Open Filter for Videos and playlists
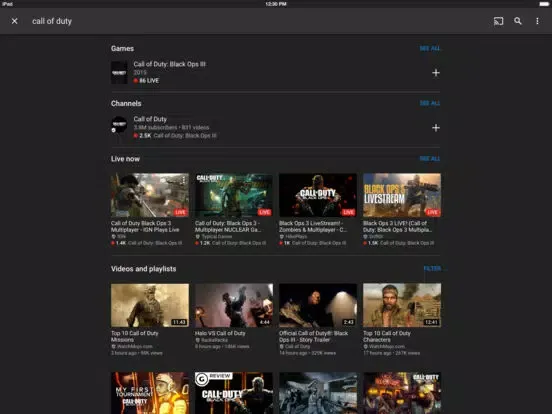Viewport: 552px width, 414px height. click(433, 269)
